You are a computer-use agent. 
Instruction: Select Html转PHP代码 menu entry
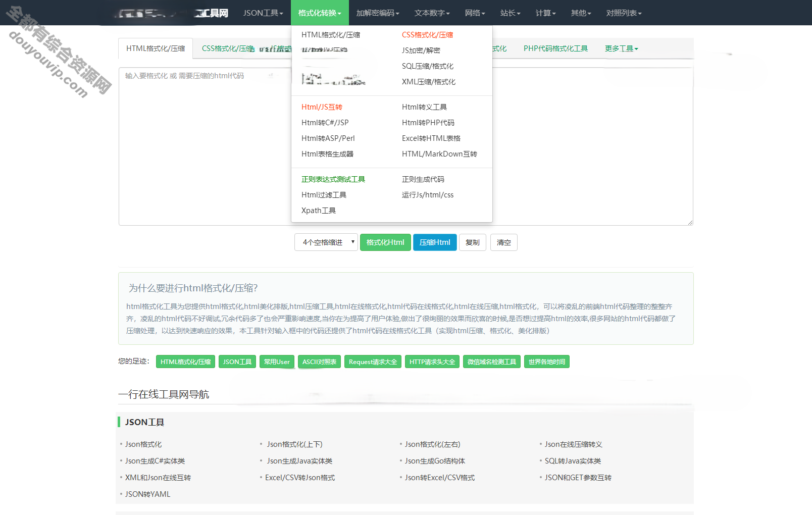pos(428,123)
